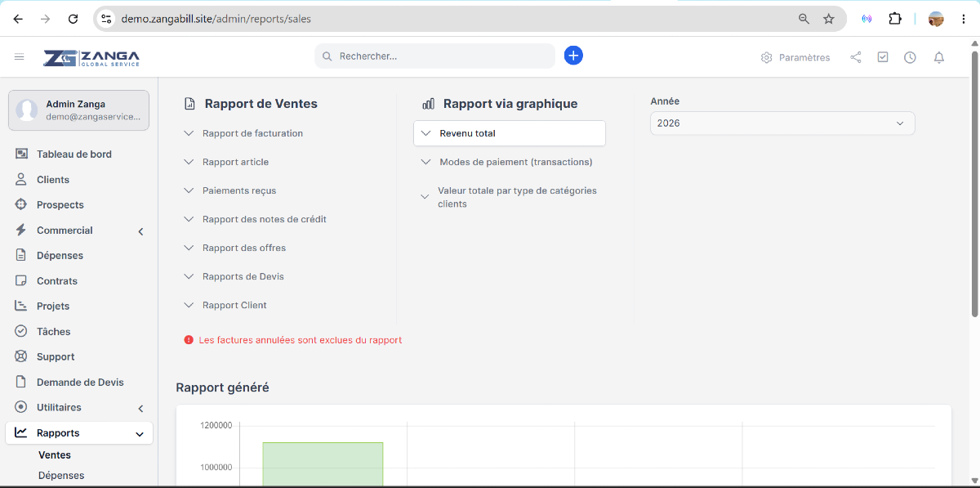This screenshot has width=980, height=488.
Task: Open the Année dropdown showing 2026
Action: click(782, 123)
